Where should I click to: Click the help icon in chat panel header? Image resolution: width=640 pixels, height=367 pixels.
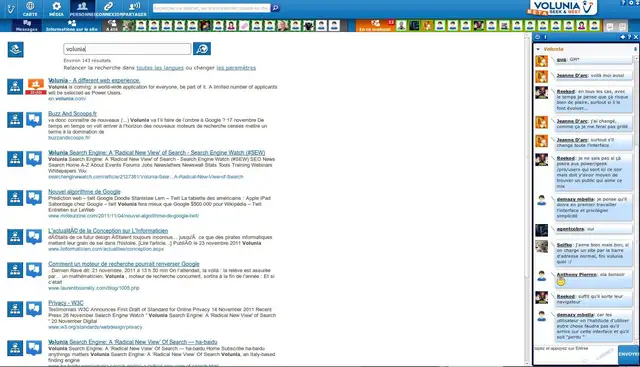tap(629, 37)
